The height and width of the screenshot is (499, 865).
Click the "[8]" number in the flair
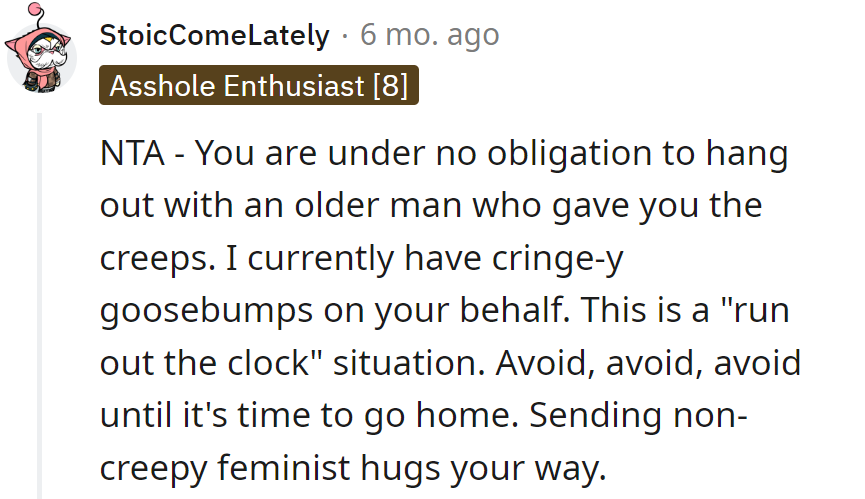click(x=389, y=86)
